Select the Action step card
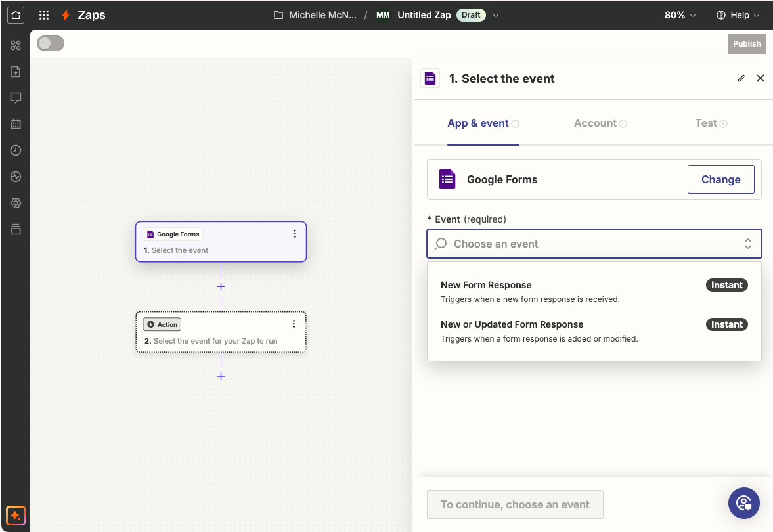Viewport: 773px width, 532px height. tap(221, 332)
